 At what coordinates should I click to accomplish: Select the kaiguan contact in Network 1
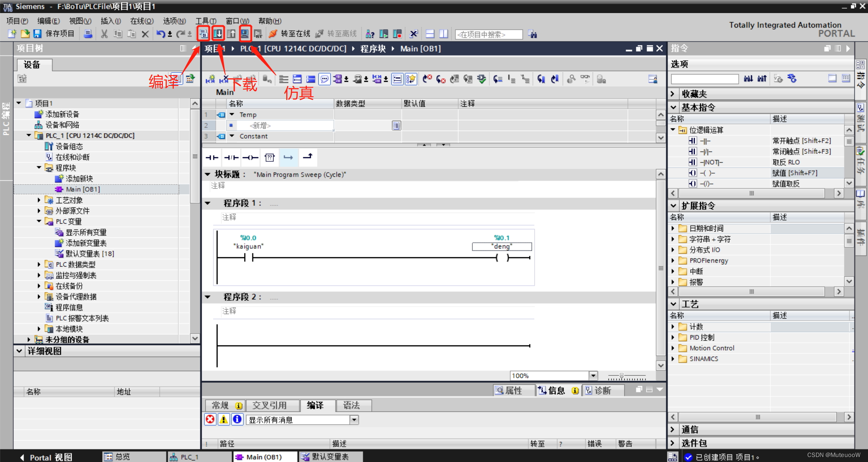pyautogui.click(x=248, y=258)
